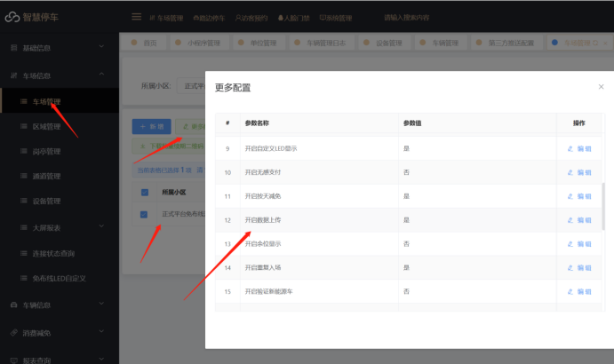Image resolution: width=614 pixels, height=364 pixels.
Task: Switch to the 第三方推送配置 tab
Action: pos(506,43)
